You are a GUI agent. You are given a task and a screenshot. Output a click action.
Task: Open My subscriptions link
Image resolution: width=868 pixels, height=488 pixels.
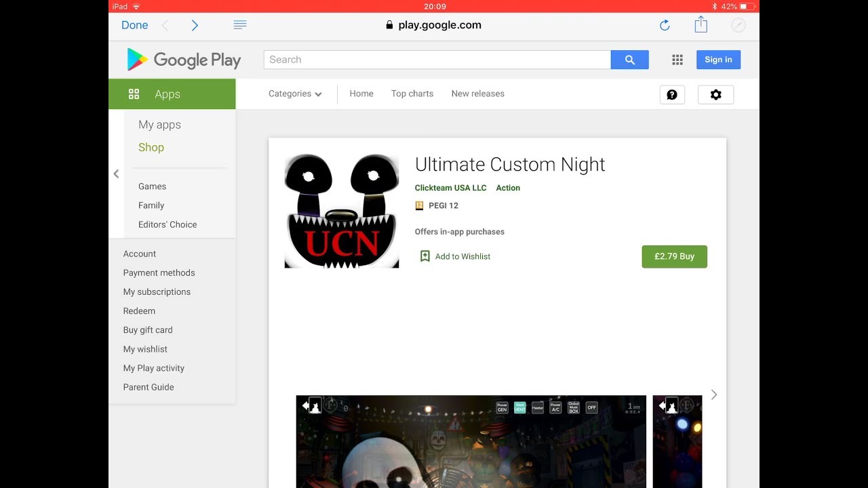157,291
